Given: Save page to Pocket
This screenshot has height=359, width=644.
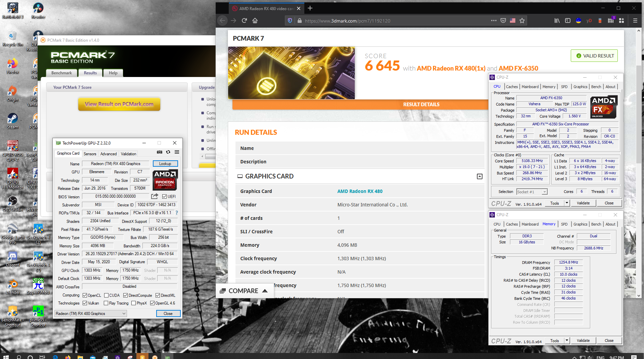Looking at the screenshot, I should (503, 21).
